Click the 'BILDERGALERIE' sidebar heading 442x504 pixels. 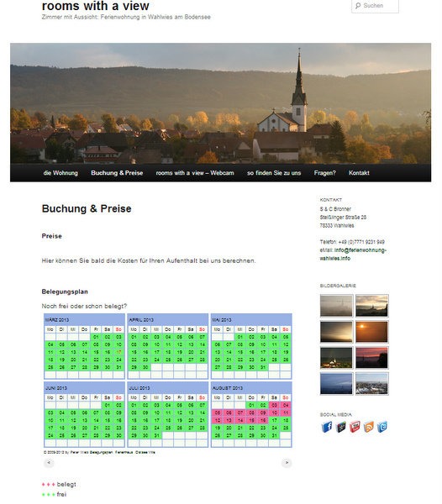tap(338, 286)
